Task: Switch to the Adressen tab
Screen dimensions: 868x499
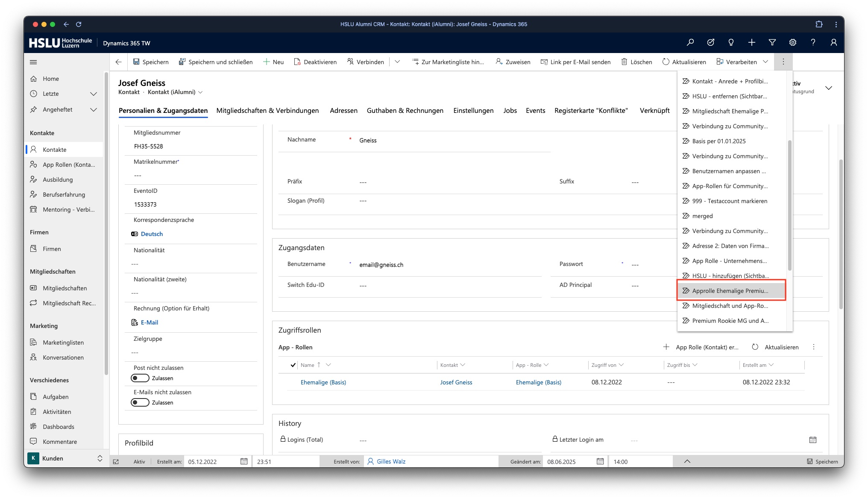Action: tap(343, 111)
